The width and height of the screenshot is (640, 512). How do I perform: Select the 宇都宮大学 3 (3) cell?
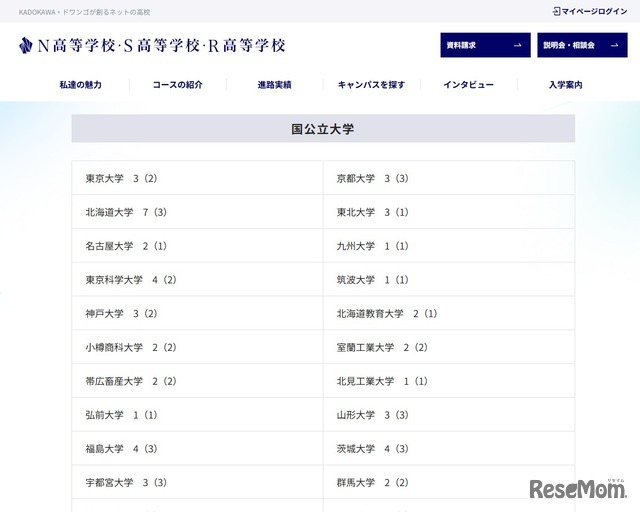pyautogui.click(x=198, y=483)
